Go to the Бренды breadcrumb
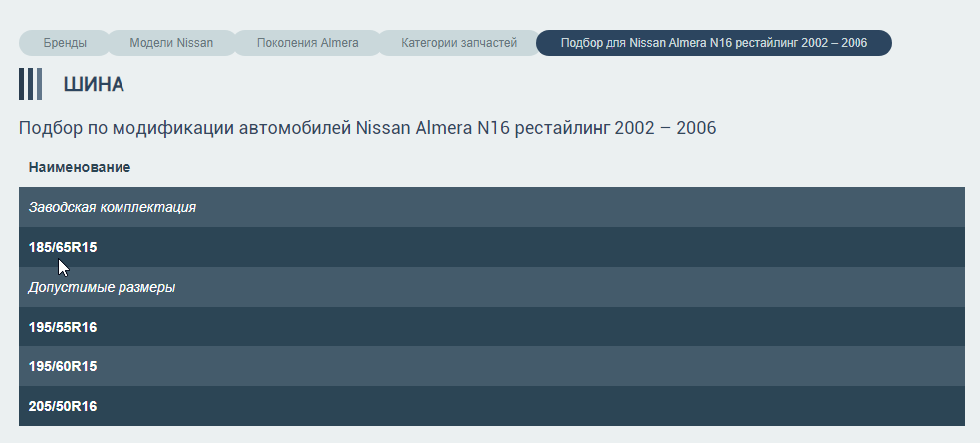This screenshot has width=980, height=443. [65, 43]
